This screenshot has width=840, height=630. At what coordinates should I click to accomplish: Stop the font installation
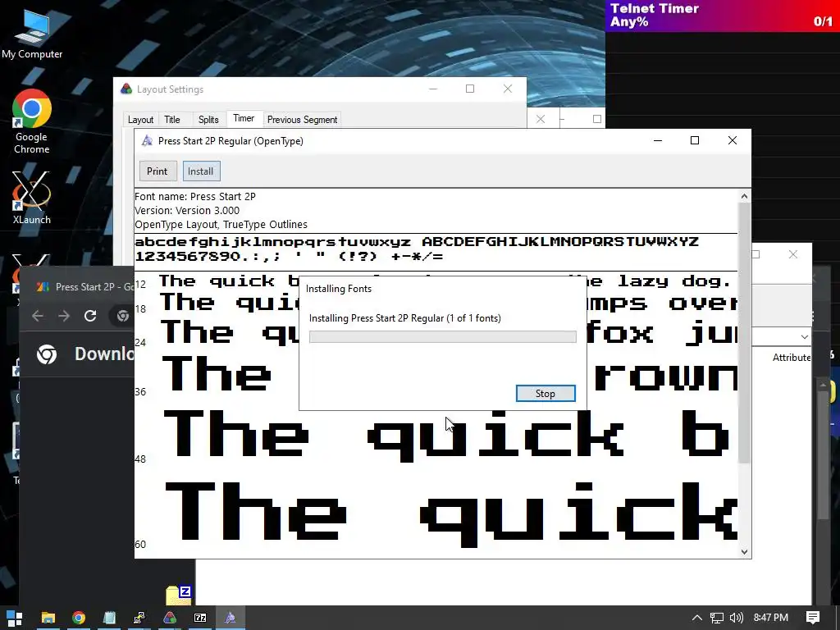[x=546, y=393]
